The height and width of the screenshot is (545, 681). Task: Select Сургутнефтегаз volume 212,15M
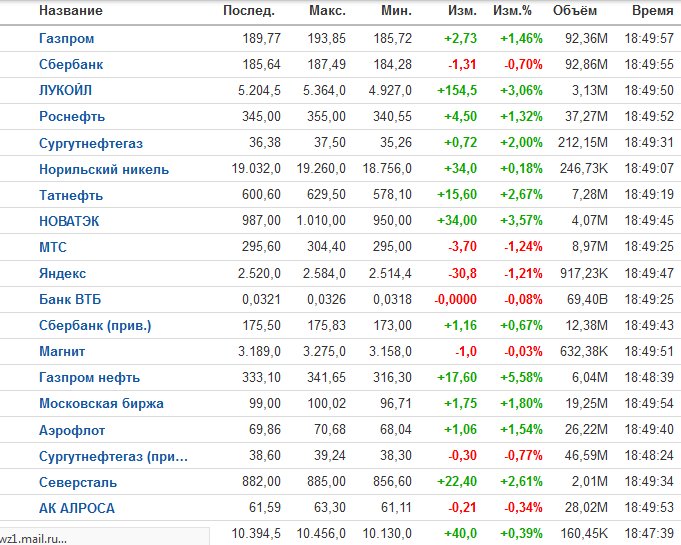coord(583,142)
